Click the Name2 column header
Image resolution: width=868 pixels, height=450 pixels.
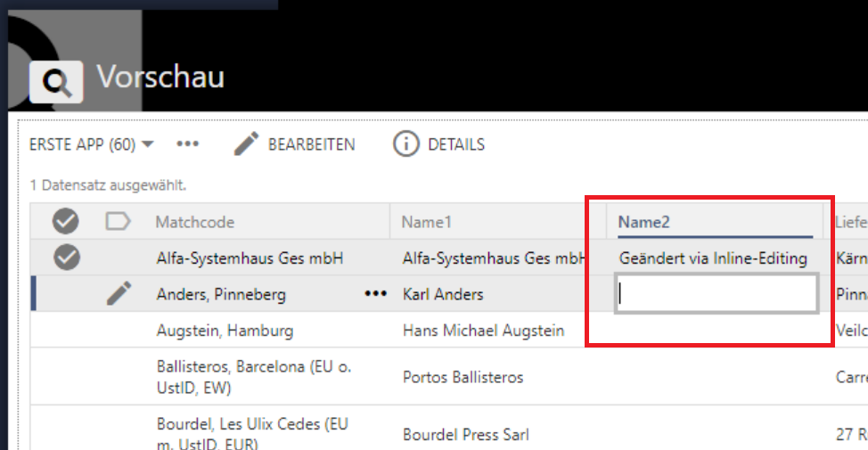click(x=644, y=223)
